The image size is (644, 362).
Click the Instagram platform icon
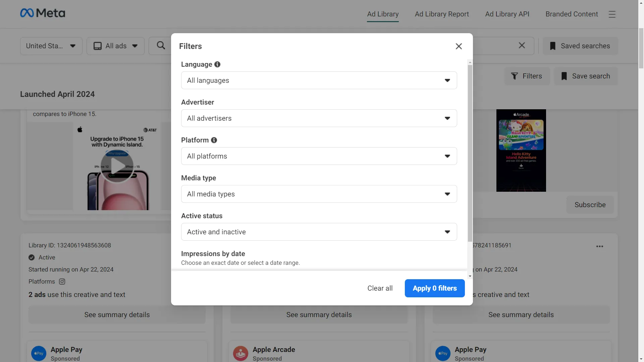click(62, 282)
